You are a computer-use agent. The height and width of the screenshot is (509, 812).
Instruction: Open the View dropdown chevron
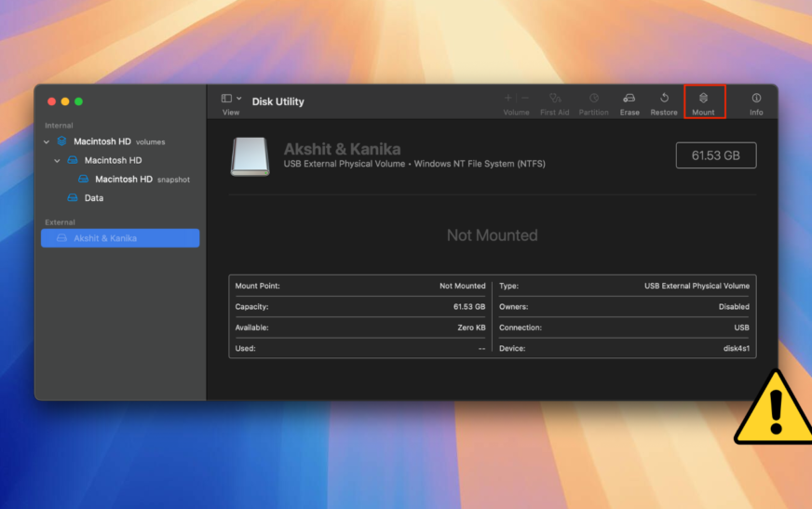(x=238, y=99)
